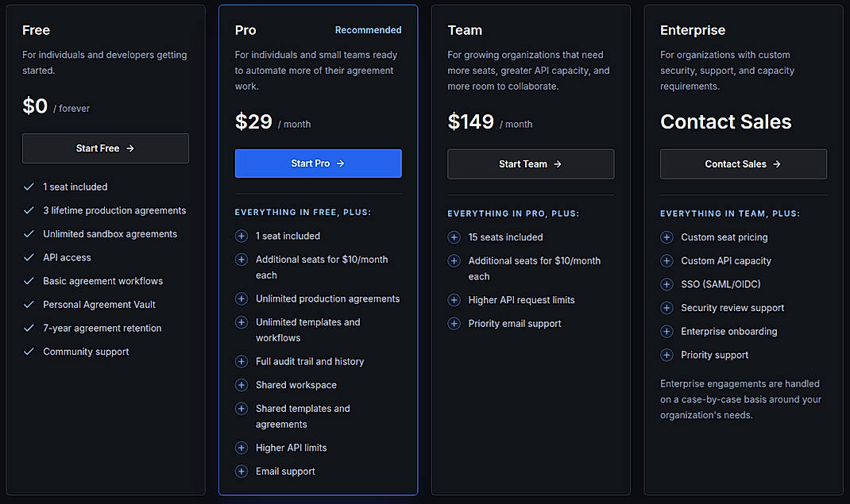Click the Enterprise engagements case-by-case note
The width and height of the screenshot is (850, 504).
740,399
